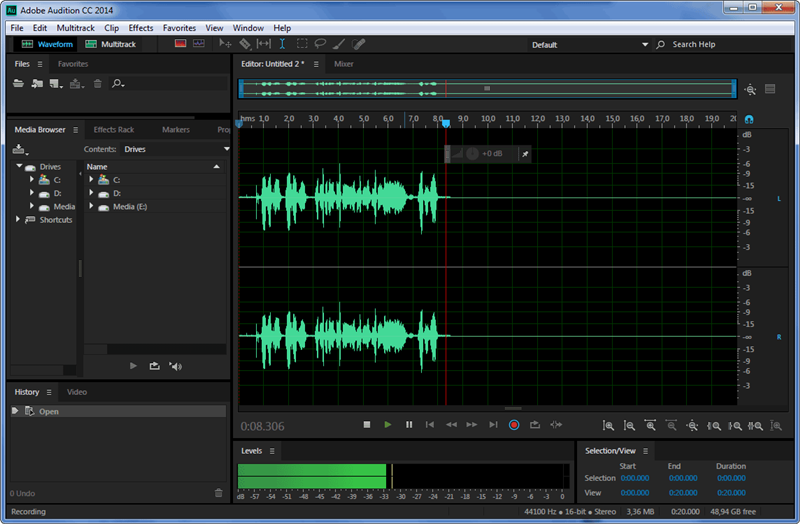Switch to Multitrack view

point(110,44)
